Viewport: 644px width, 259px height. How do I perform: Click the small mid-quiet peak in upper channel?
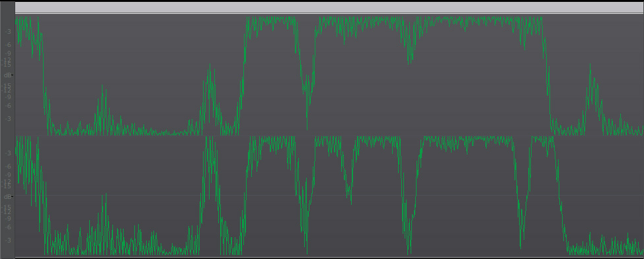tap(102, 109)
